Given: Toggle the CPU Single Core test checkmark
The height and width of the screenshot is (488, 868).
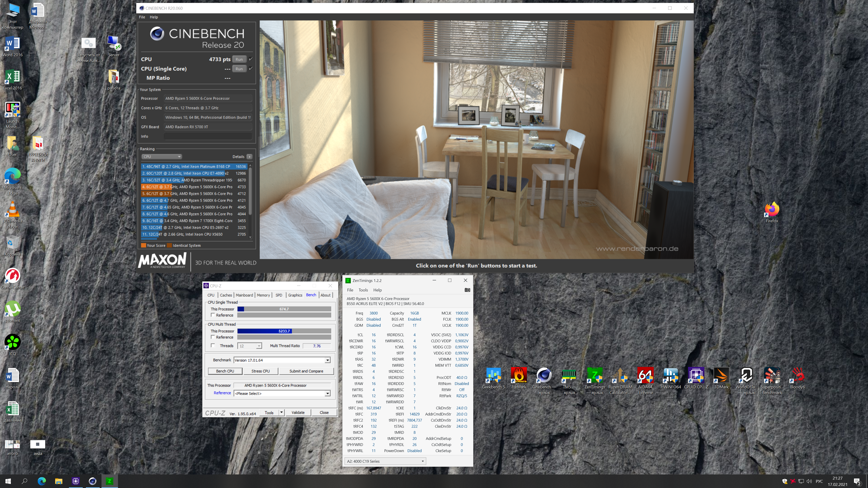Looking at the screenshot, I should click(251, 69).
